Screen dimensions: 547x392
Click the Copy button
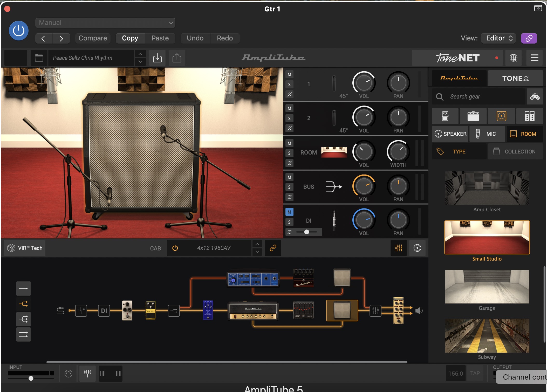point(130,38)
